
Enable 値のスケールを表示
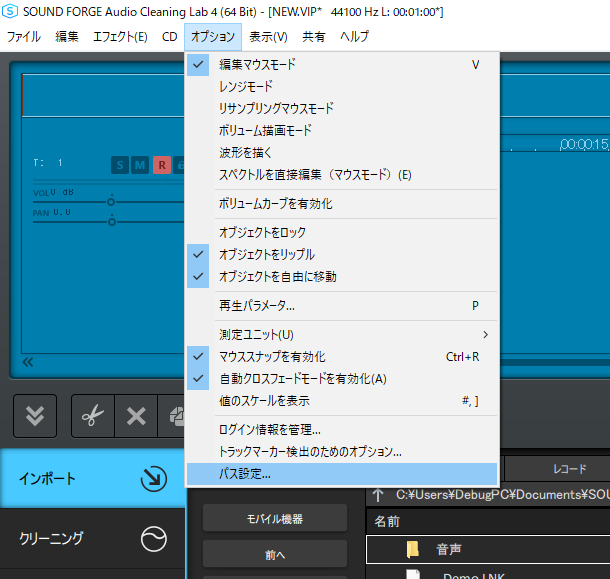coord(342,401)
